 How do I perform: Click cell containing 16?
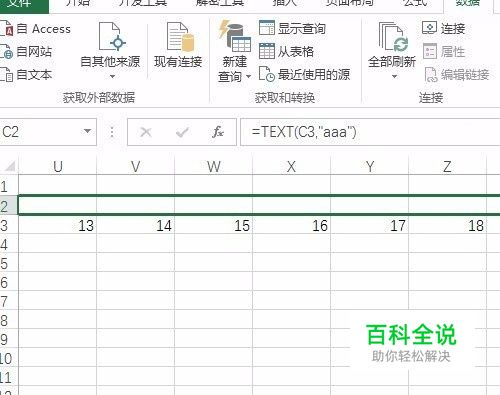292,226
